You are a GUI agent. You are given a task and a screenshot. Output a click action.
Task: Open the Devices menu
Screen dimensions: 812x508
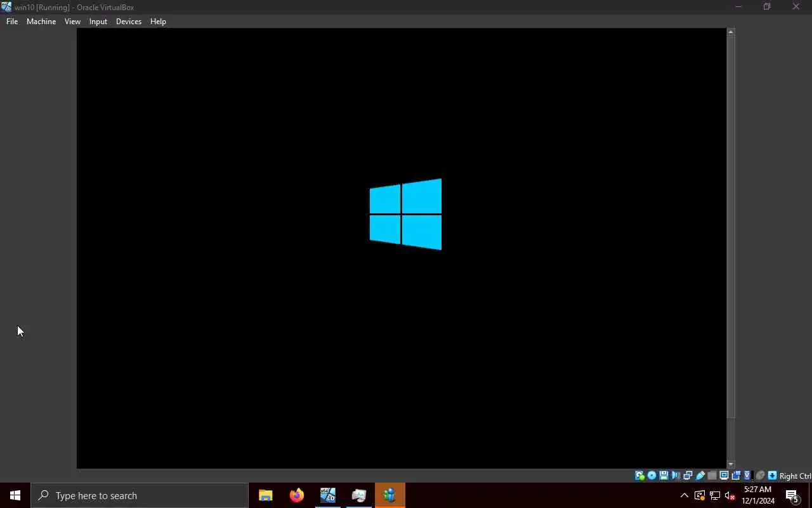[x=129, y=22]
